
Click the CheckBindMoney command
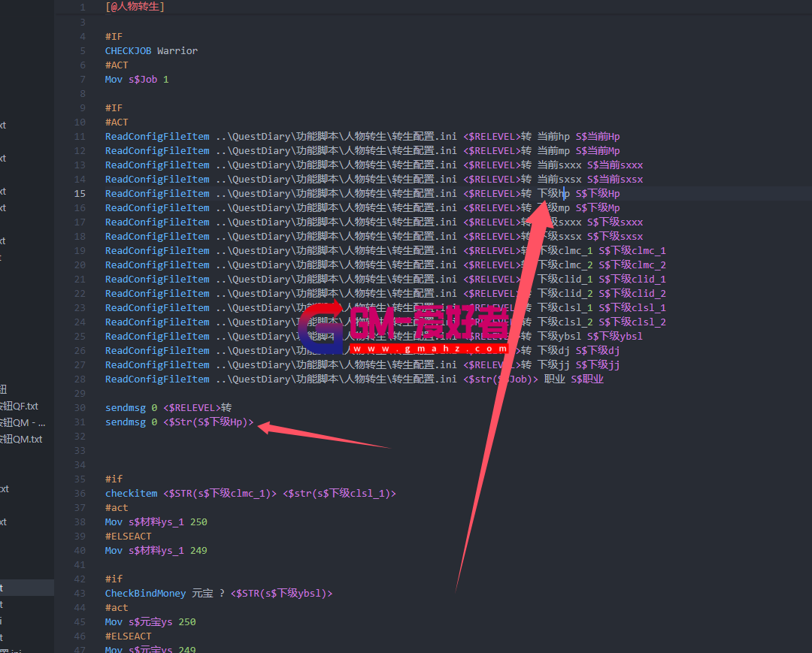145,594
